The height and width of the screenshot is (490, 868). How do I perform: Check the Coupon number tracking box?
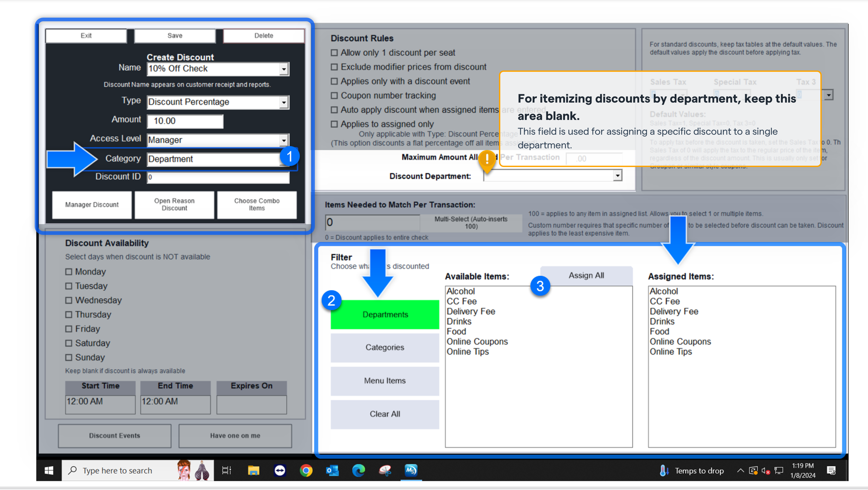[334, 96]
